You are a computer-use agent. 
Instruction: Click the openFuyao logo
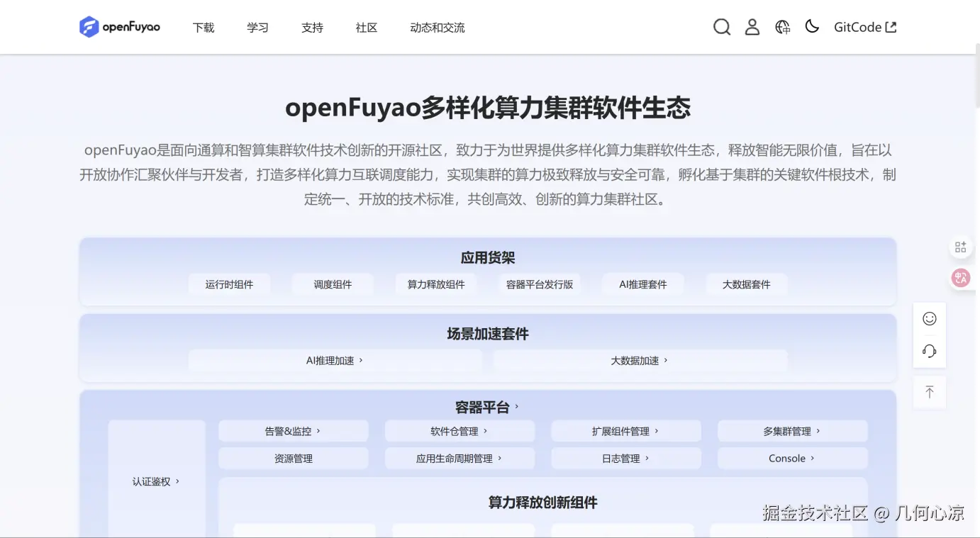point(120,27)
